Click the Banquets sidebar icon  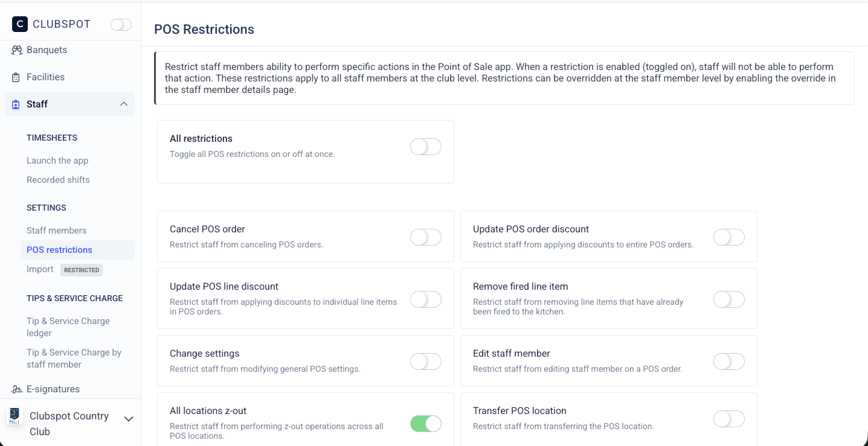[16, 50]
